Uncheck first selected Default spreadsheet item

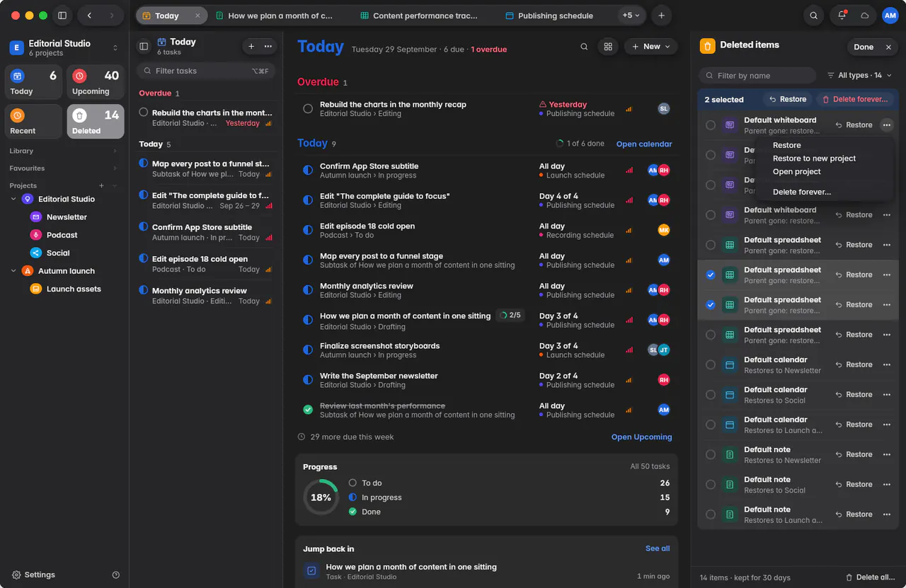pos(711,275)
